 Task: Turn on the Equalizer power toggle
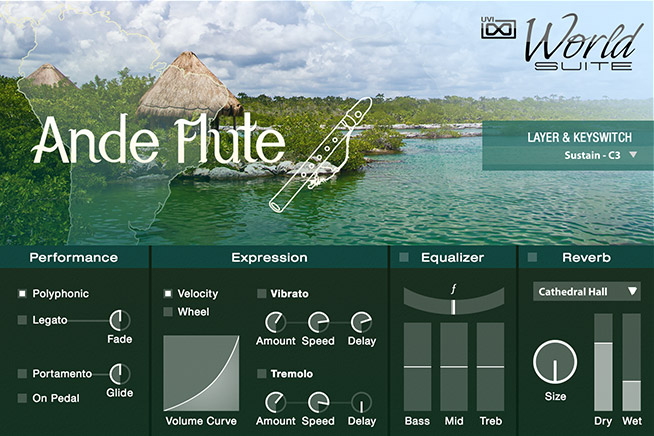(403, 257)
